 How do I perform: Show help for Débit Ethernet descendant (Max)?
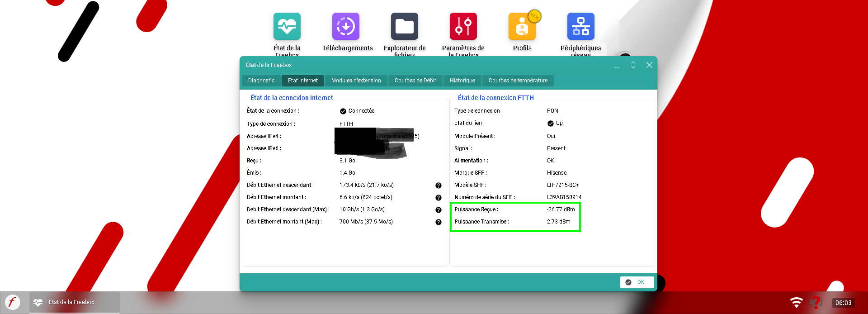pos(438,210)
